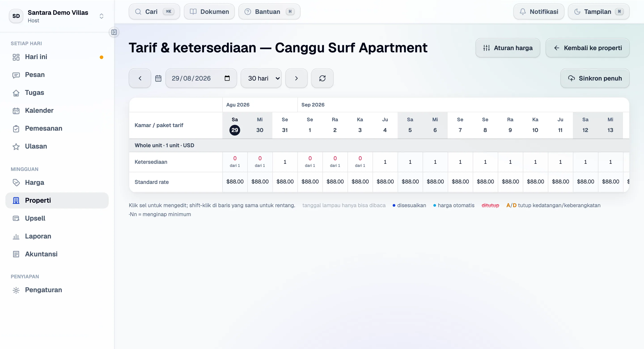Open Dokumen docs button
644x349 pixels.
pyautogui.click(x=209, y=11)
